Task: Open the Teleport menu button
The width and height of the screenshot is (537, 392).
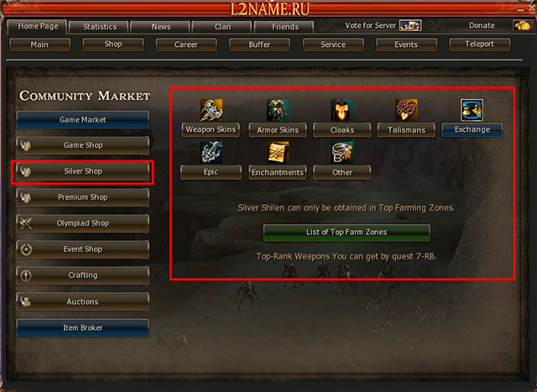Action: (x=479, y=44)
